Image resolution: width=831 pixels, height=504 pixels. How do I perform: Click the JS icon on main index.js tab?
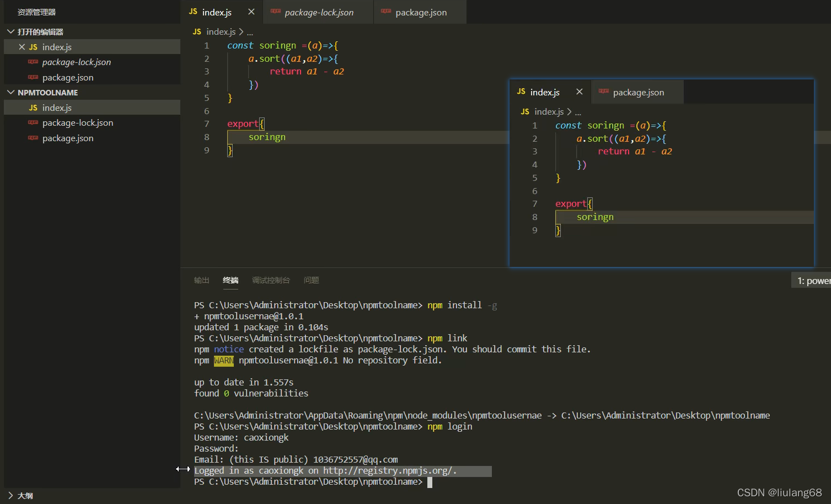point(193,12)
